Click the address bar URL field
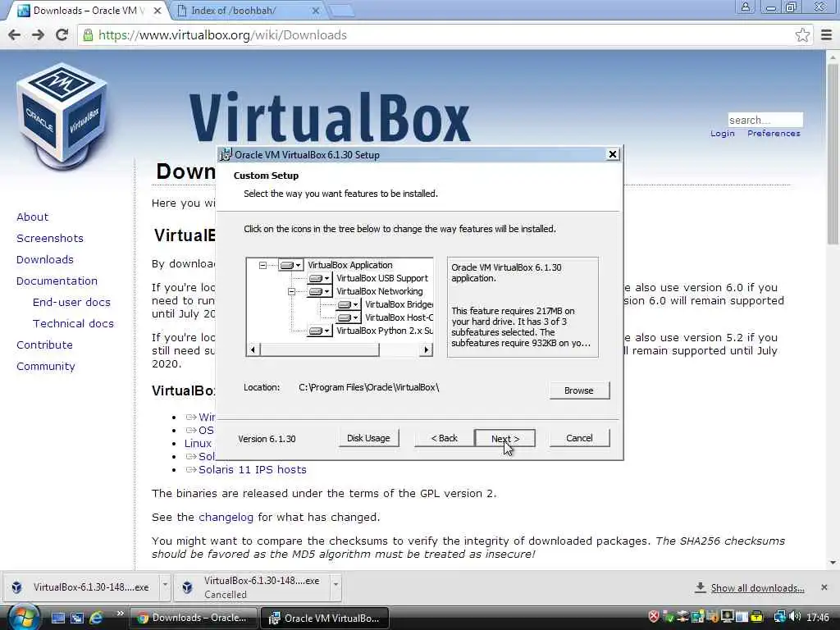Screen dimensions: 840x630 (x=445, y=35)
